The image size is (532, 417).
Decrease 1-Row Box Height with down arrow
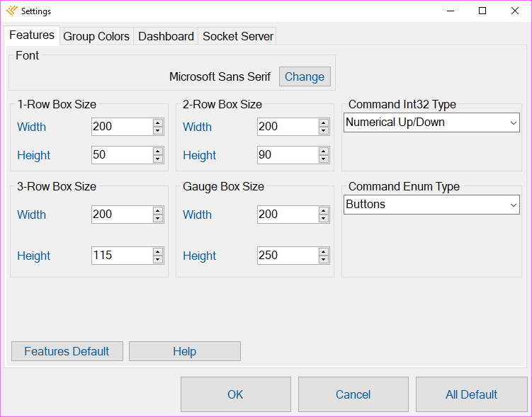click(x=158, y=159)
